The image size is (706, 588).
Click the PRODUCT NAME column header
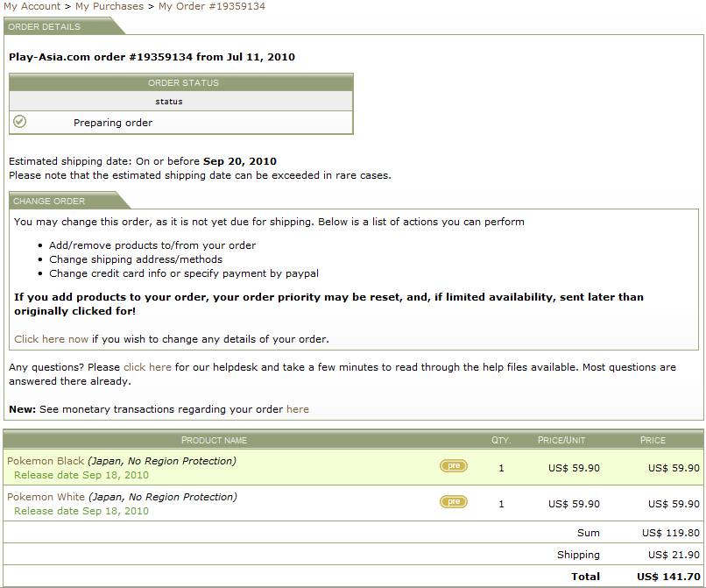pos(214,440)
